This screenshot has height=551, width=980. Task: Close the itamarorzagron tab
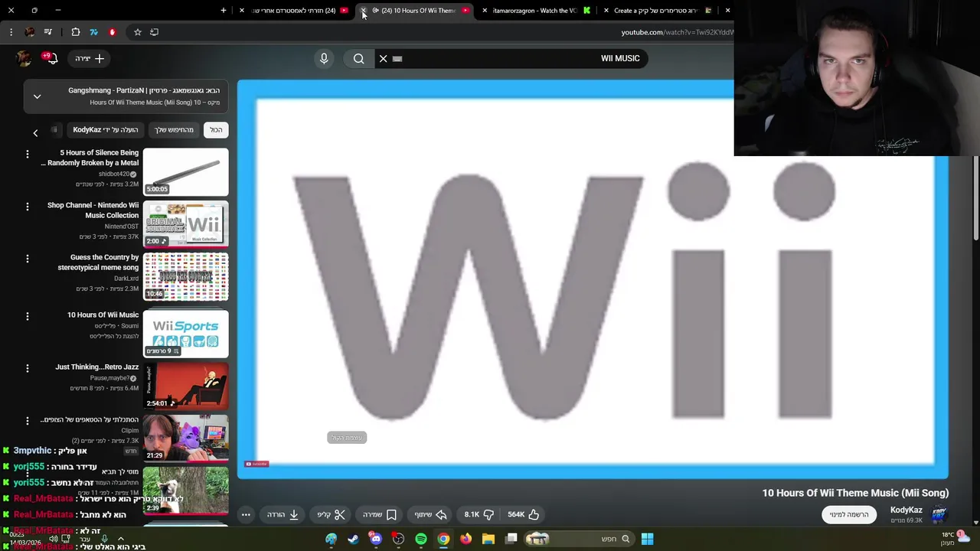point(485,11)
